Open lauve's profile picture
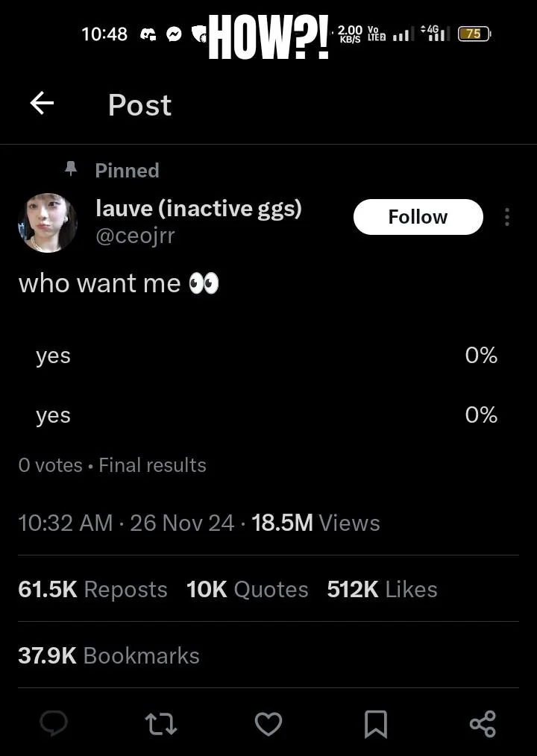 coord(48,223)
